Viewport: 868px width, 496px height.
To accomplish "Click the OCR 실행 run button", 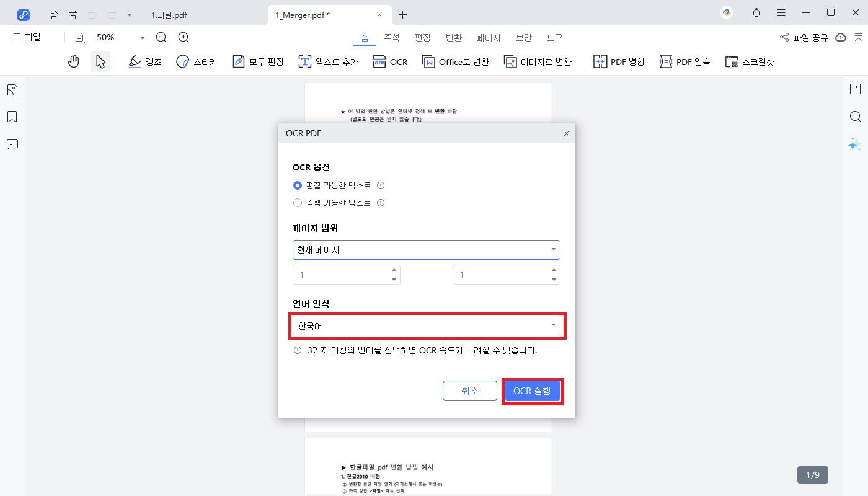I will (532, 391).
